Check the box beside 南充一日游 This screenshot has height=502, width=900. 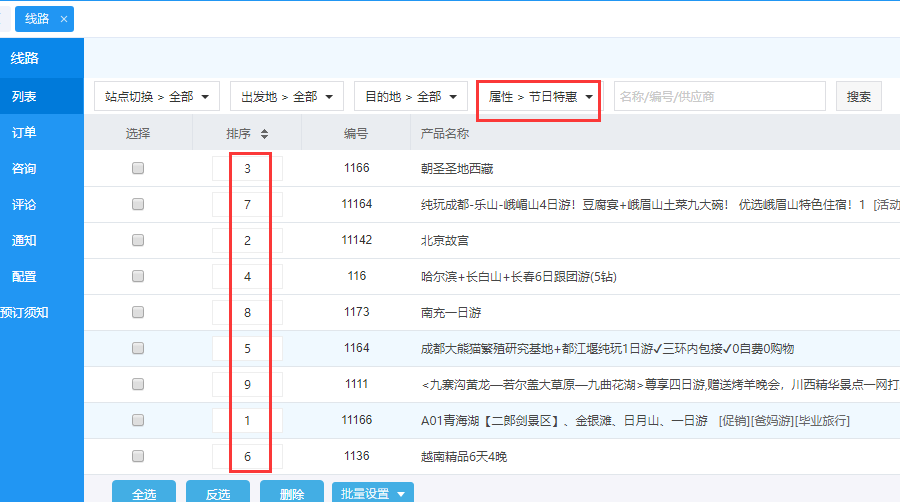[138, 312]
